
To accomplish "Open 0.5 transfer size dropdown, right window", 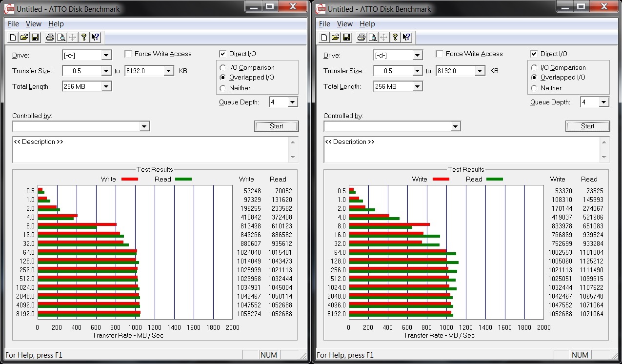I will 417,71.
